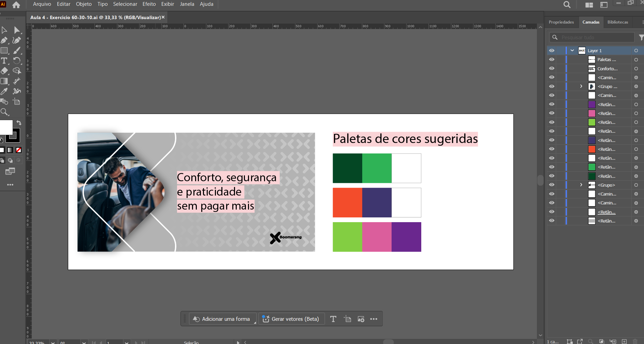Screen dimensions: 644x344
Task: Pick the Paintbrush tool
Action: click(17, 51)
